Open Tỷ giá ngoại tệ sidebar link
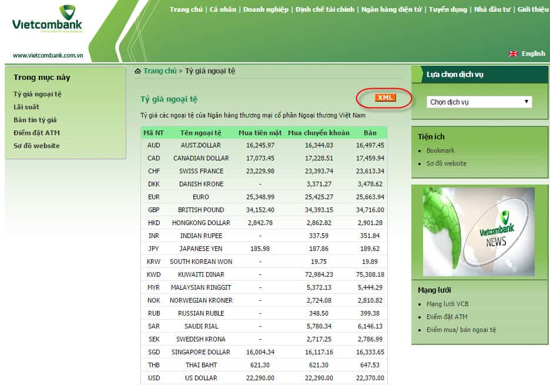The width and height of the screenshot is (550, 392). (38, 94)
